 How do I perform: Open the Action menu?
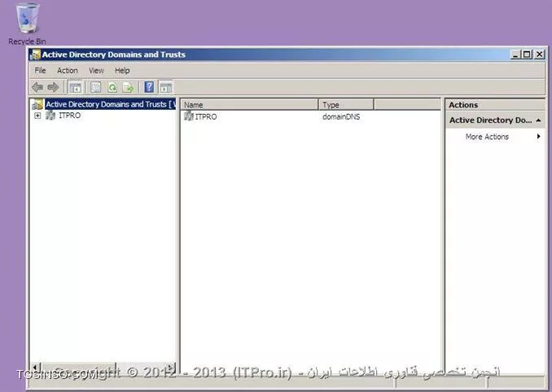click(68, 70)
